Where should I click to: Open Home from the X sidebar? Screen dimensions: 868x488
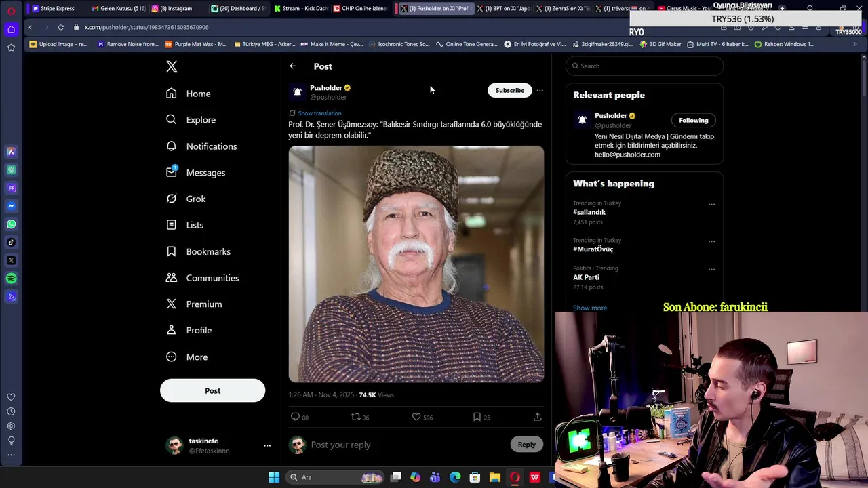coord(189,94)
